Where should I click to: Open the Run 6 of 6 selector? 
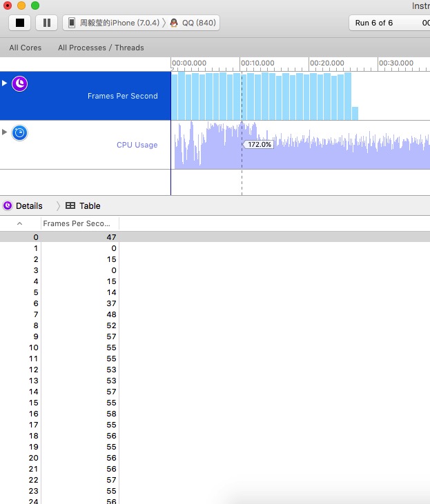373,23
